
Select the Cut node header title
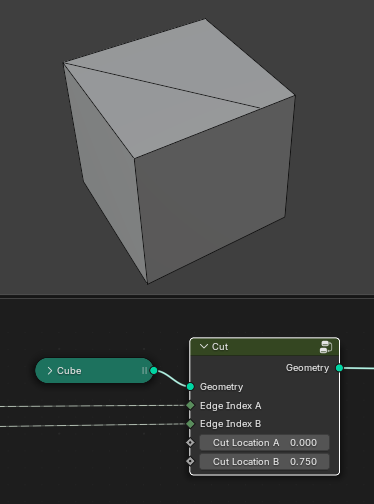(x=220, y=347)
